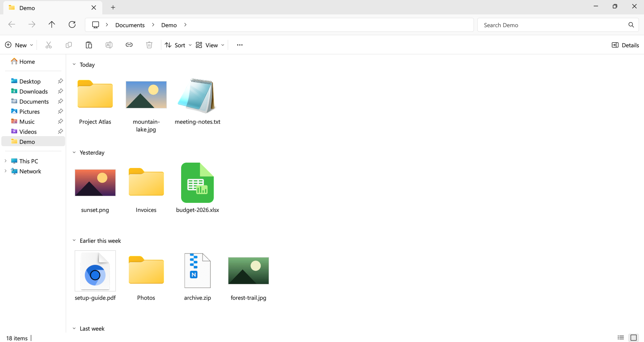Click the Cut scissors icon
Image resolution: width=644 pixels, height=342 pixels.
coord(49,45)
